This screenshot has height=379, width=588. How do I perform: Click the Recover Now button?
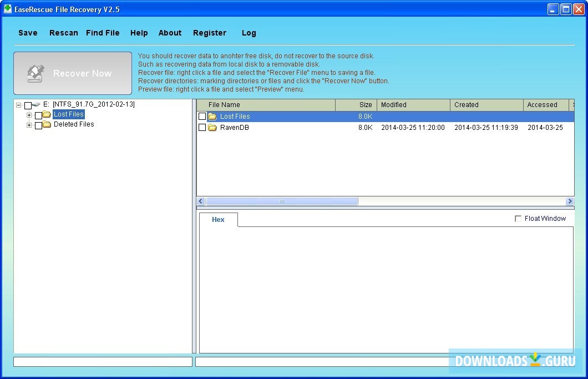[73, 73]
